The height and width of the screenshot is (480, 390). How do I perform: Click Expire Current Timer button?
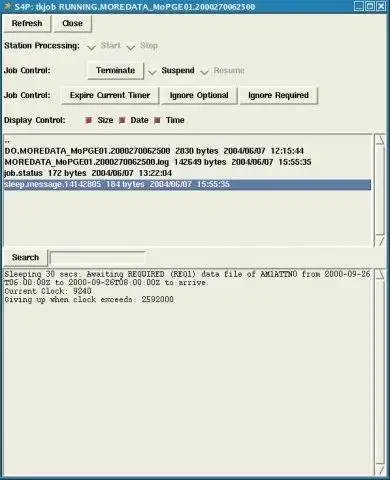pyautogui.click(x=110, y=96)
